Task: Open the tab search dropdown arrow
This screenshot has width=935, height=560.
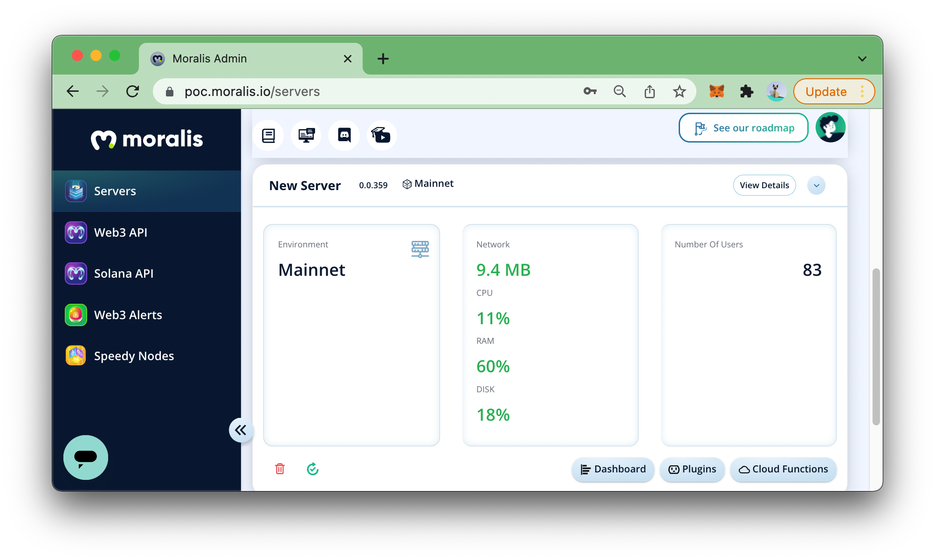Action: 862,59
